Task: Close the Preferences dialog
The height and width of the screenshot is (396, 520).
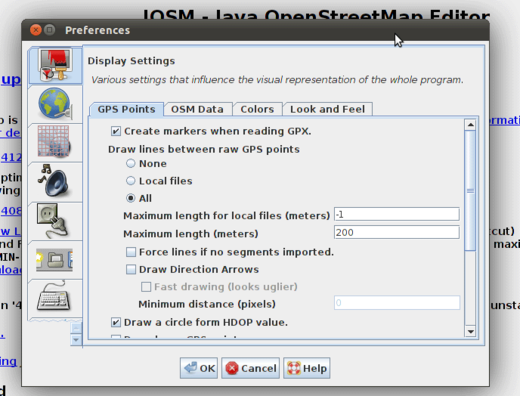Action: pyautogui.click(x=36, y=30)
